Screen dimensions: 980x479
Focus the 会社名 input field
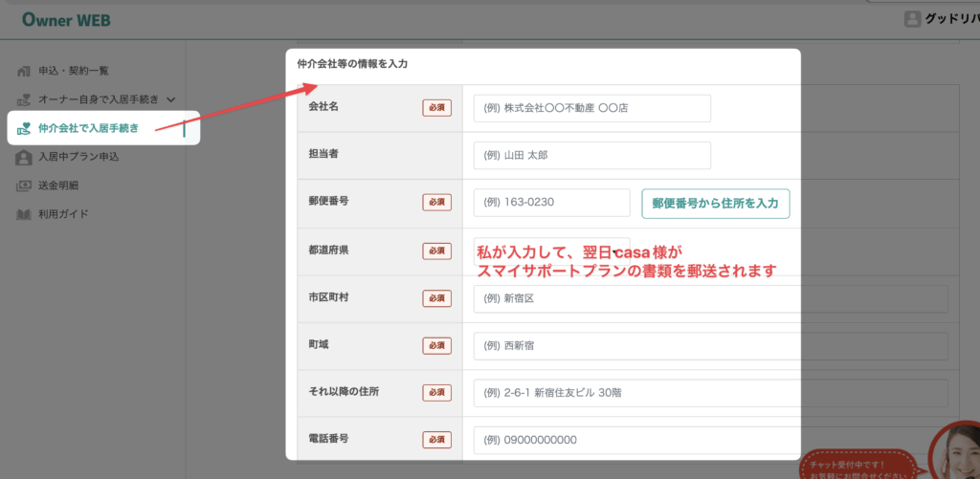coord(591,108)
